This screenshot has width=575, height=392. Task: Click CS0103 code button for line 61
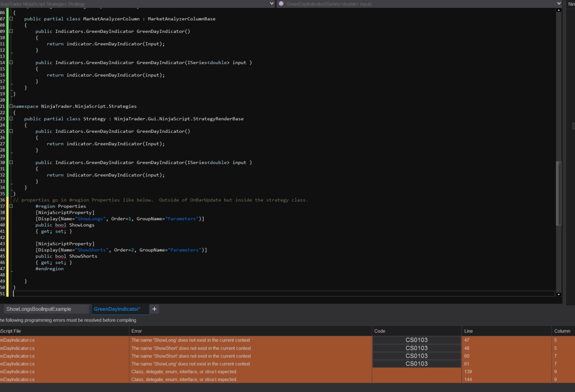click(416, 363)
